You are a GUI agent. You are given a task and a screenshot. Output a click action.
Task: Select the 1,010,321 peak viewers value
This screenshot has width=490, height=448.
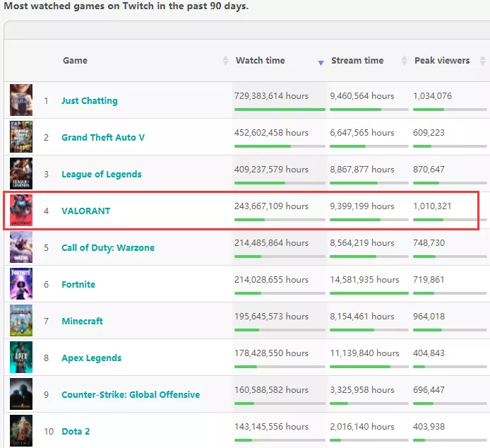(x=432, y=206)
